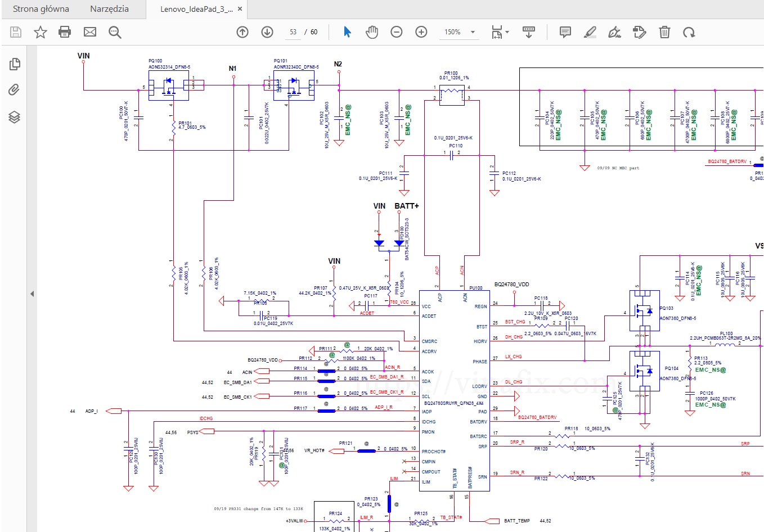Rotate the page view
This screenshot has height=532, width=764.
tap(689, 32)
